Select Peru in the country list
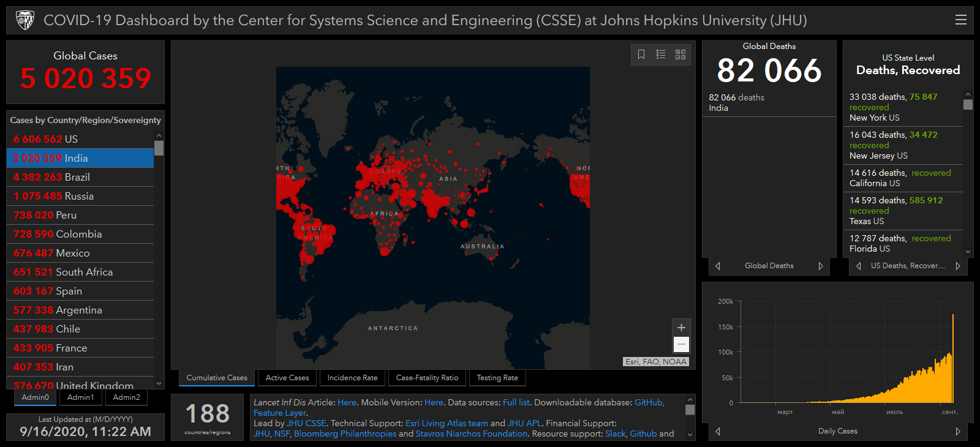Screen dimensions: 980x447 pos(80,215)
